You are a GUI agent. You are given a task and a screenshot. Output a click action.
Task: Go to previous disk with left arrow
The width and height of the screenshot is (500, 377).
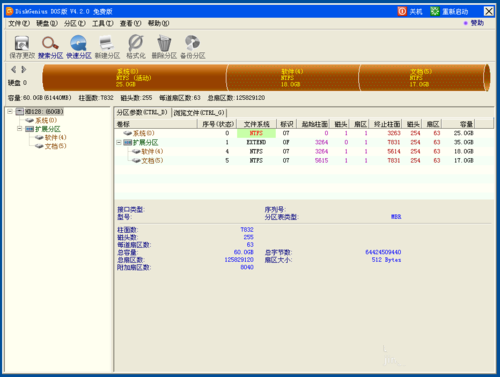coord(14,69)
